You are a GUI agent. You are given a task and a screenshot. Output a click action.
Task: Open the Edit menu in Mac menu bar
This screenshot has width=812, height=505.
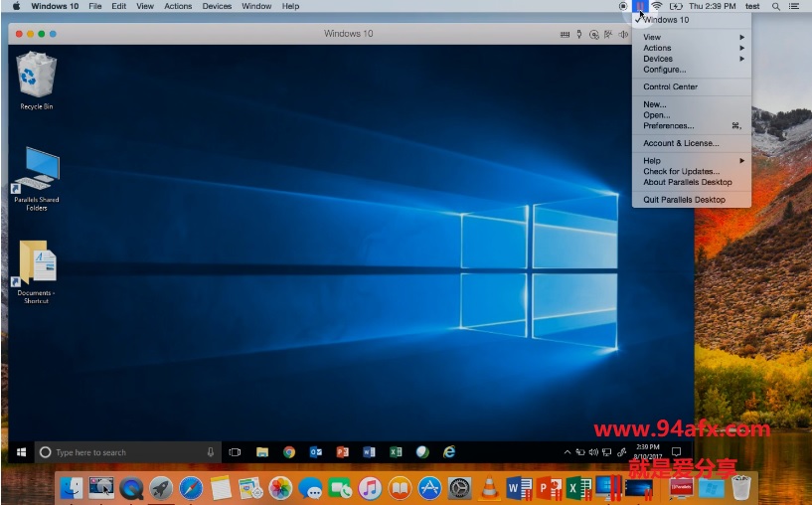tap(118, 6)
